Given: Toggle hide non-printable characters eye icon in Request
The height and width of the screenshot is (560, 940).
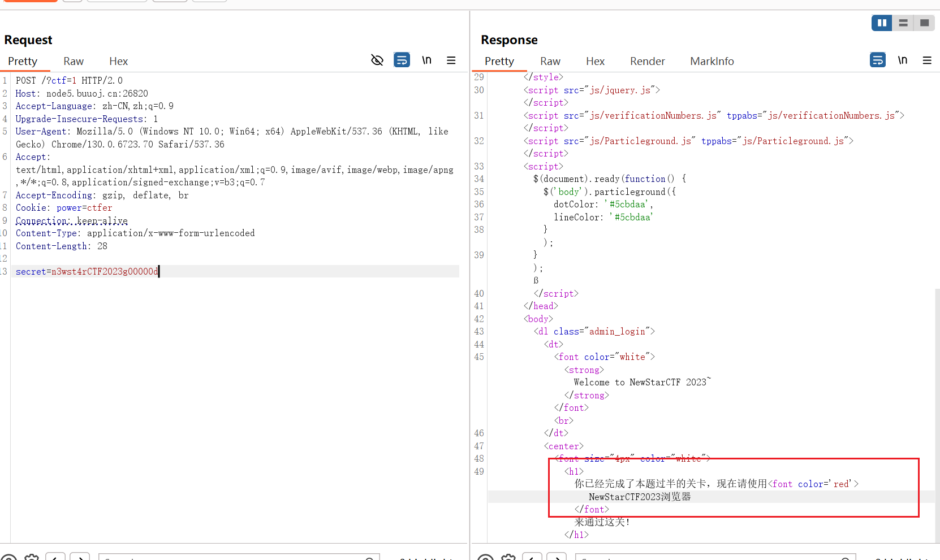Looking at the screenshot, I should click(377, 60).
